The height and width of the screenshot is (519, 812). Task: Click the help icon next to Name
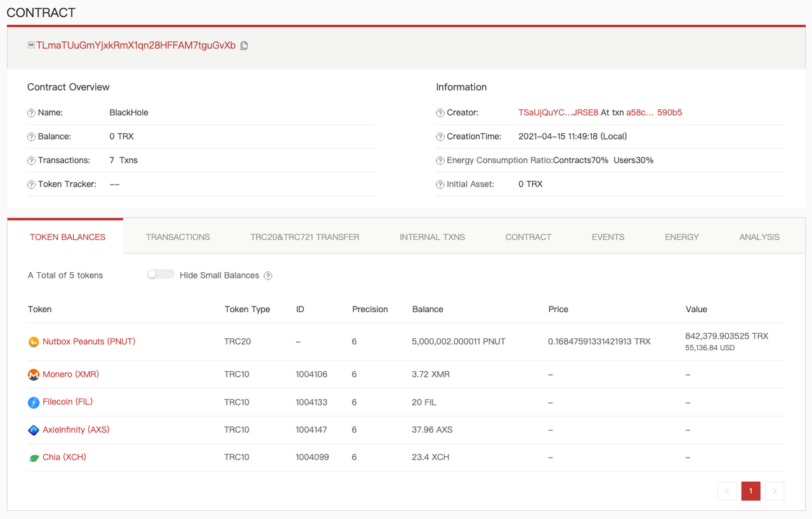pyautogui.click(x=31, y=113)
